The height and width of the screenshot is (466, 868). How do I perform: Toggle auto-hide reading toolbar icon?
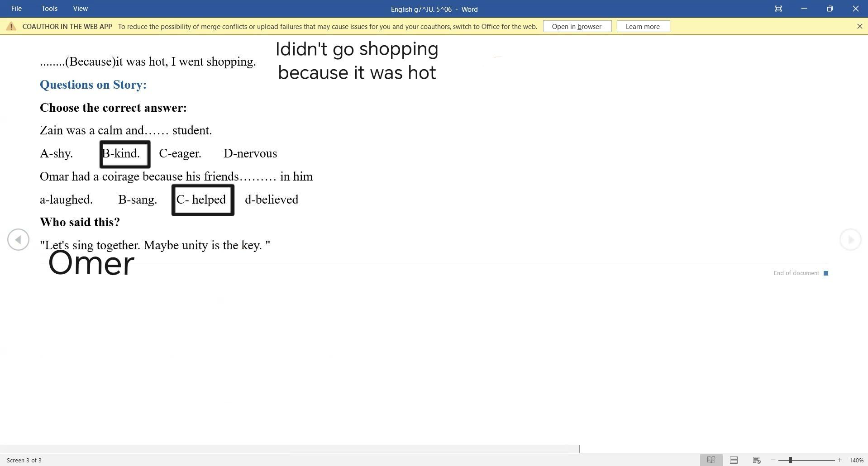click(x=778, y=9)
